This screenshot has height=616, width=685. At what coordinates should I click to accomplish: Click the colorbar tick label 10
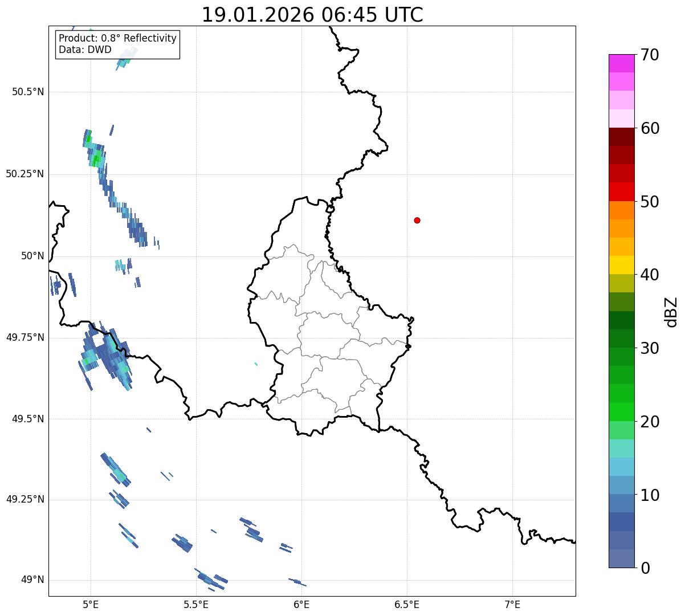click(650, 495)
